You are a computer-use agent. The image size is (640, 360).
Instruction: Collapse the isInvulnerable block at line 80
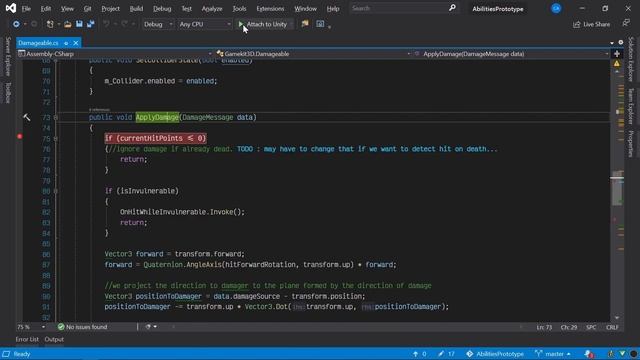56,191
